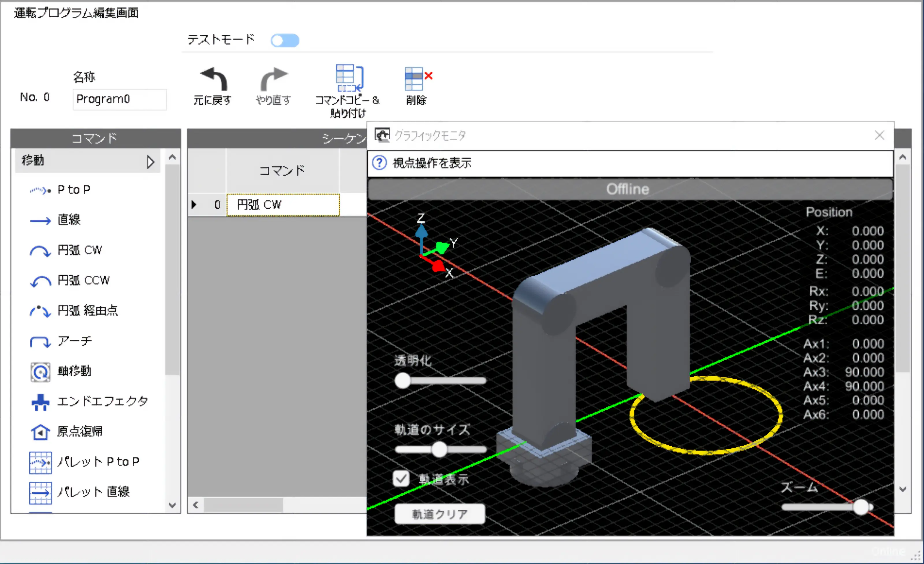Select the 原点復帰 home return command
This screenshot has width=924, height=564.
tap(79, 432)
